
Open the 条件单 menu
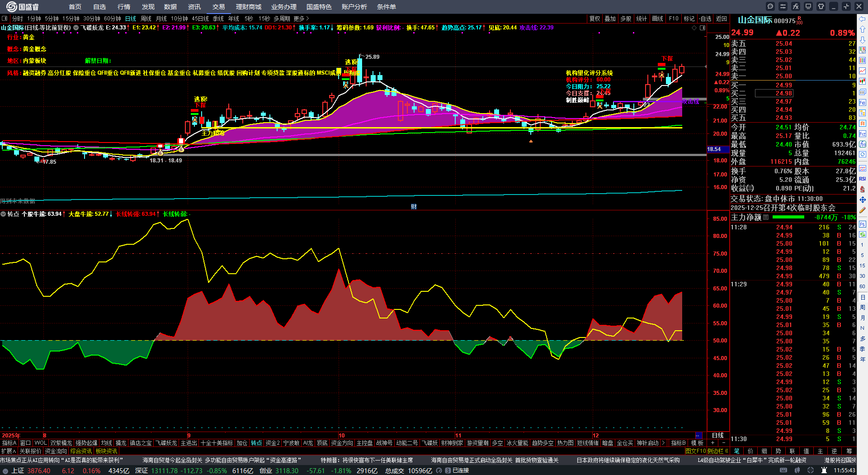point(387,7)
